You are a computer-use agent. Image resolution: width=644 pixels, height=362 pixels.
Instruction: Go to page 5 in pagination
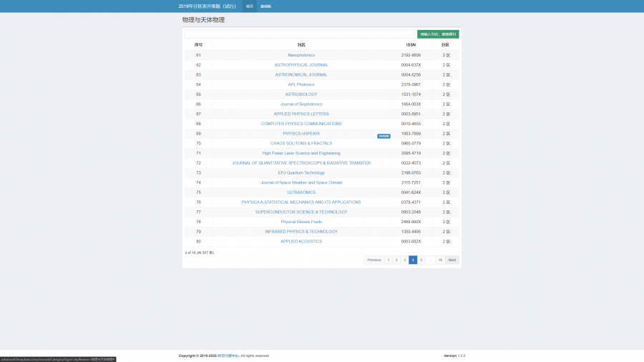[x=421, y=260]
